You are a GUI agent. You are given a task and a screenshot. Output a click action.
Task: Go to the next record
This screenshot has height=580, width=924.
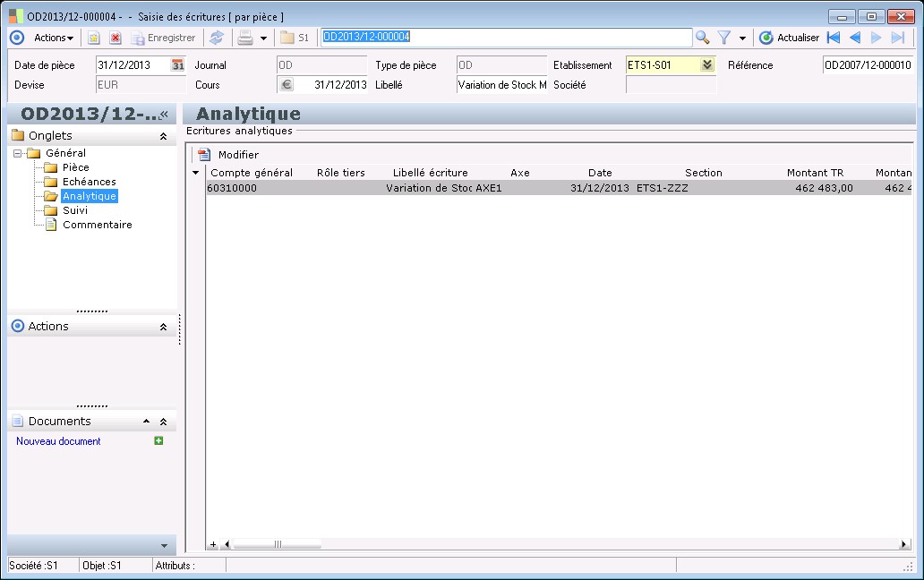tap(877, 38)
